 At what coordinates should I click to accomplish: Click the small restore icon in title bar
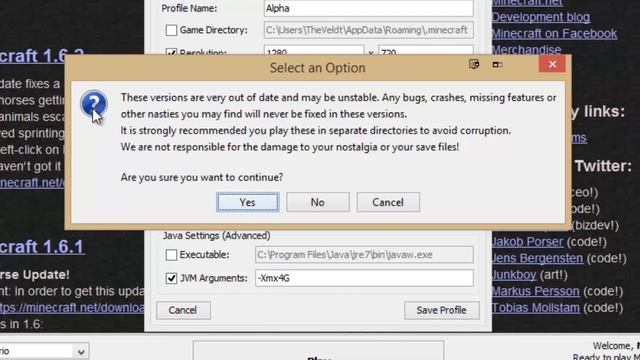point(497,64)
